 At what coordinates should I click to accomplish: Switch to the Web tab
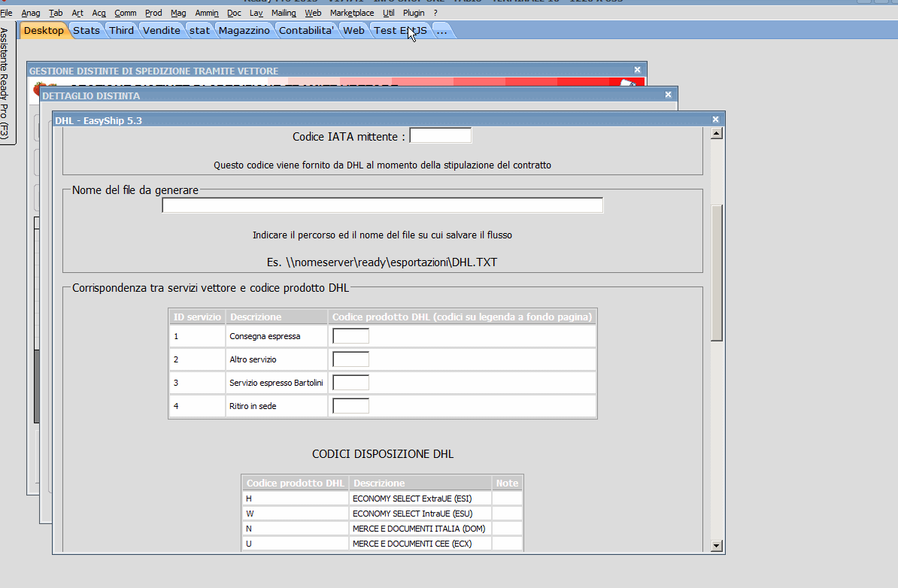coord(354,30)
